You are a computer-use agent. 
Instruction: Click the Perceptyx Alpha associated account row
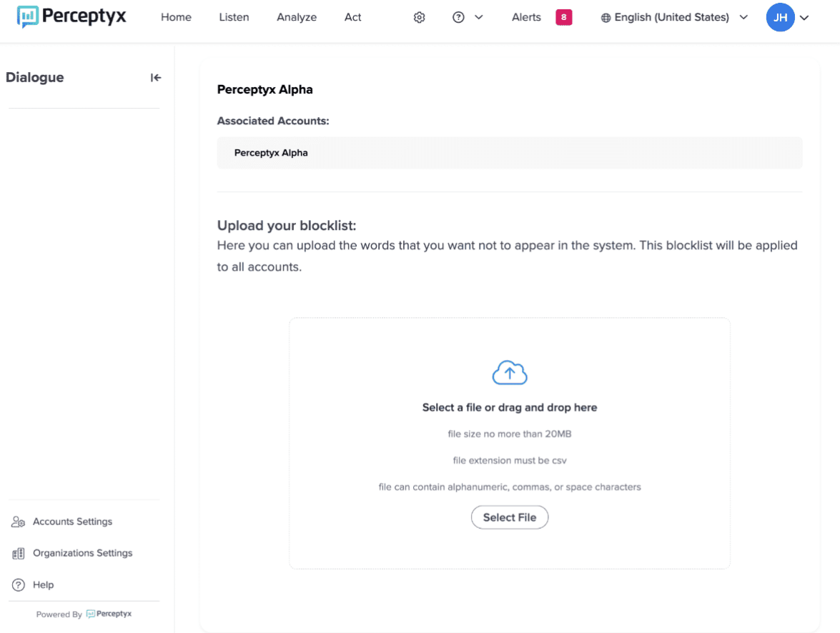510,153
